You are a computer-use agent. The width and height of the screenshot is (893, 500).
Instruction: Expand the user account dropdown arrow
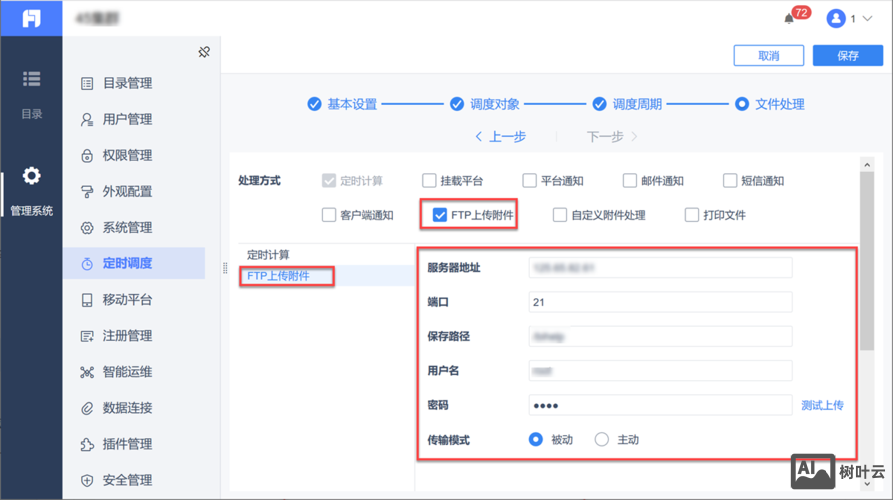pyautogui.click(x=867, y=19)
